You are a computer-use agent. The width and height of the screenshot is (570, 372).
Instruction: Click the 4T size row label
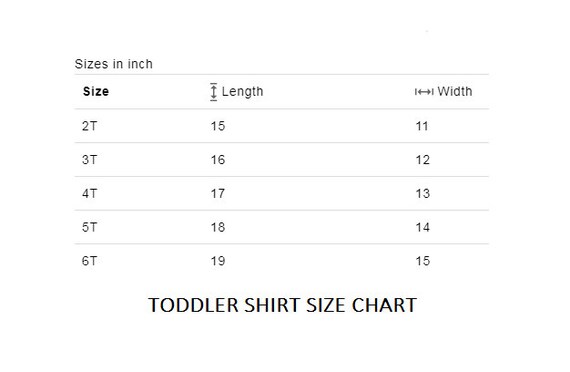[x=89, y=193]
